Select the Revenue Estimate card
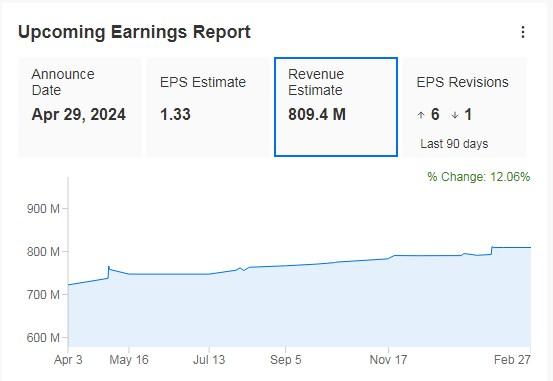Image resolution: width=553 pixels, height=381 pixels. pyautogui.click(x=336, y=107)
